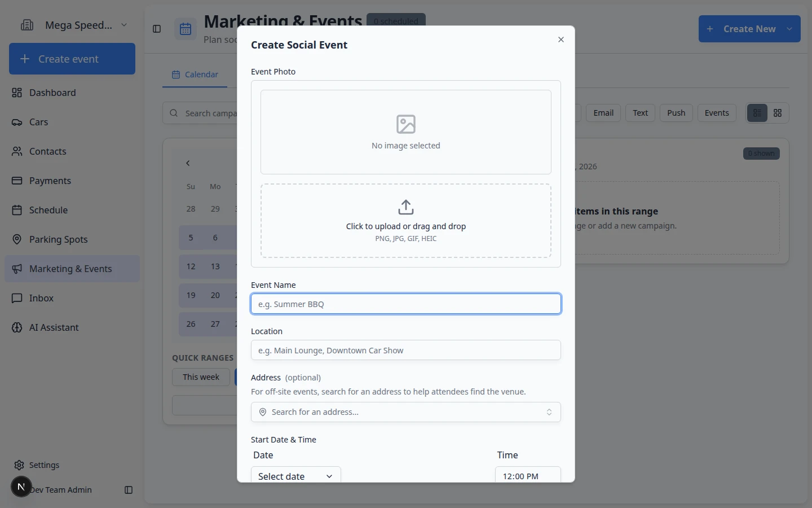Click the Inbox message icon
Screen dimensions: 812x508
[17, 298]
